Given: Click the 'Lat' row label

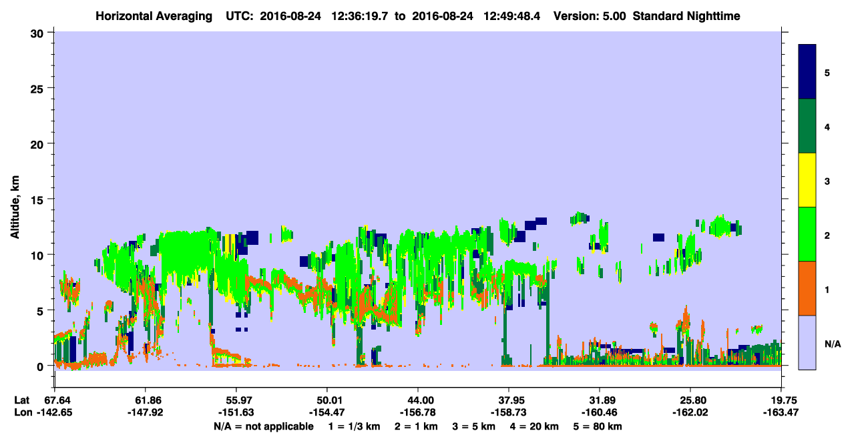Looking at the screenshot, I should click(x=21, y=400).
